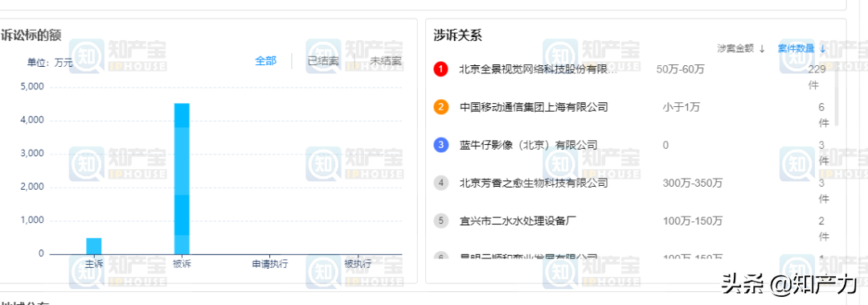Image resolution: width=868 pixels, height=305 pixels.
Task: Click the gray rank 5 badge
Action: coord(440,221)
